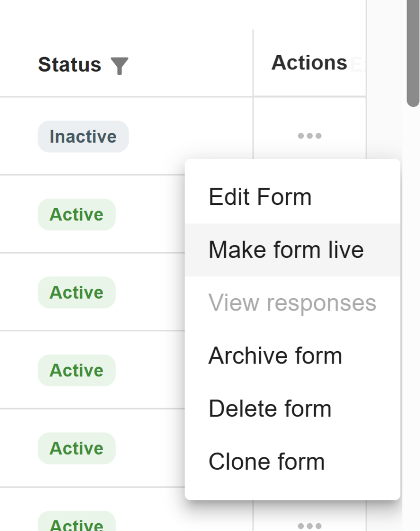The height and width of the screenshot is (531, 420).
Task: Click the fourth Active status badge
Action: [x=77, y=448]
